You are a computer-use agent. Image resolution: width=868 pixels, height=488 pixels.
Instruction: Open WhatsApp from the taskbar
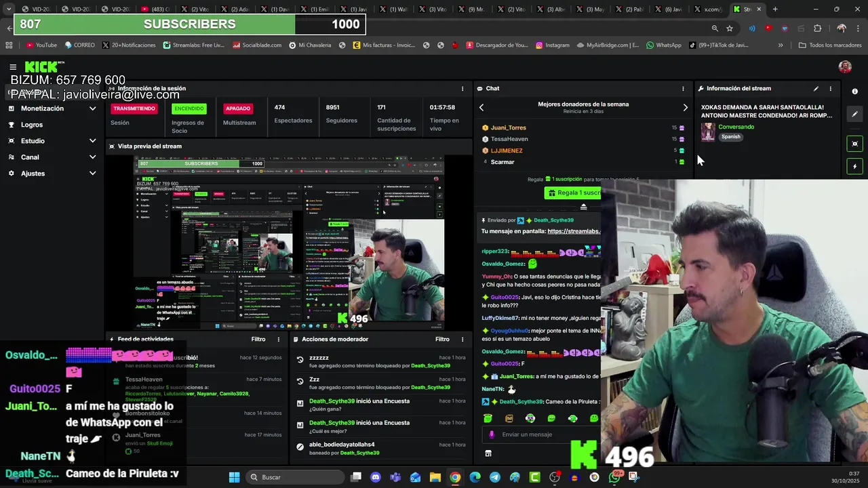coord(614,477)
